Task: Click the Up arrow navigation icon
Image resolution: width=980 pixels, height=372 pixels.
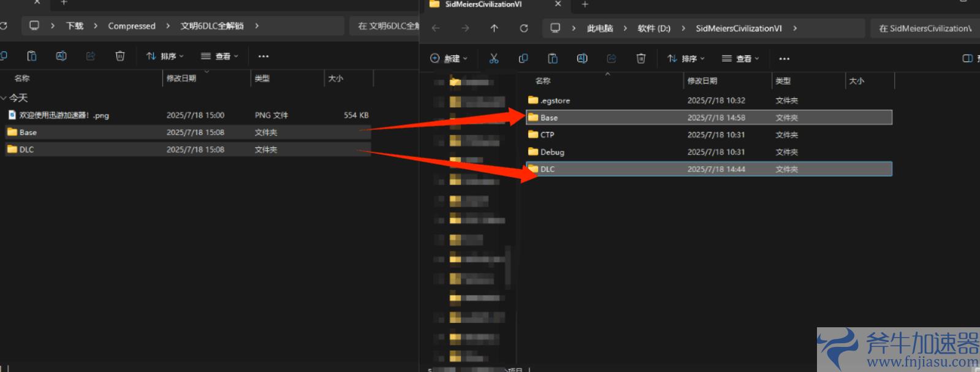Action: (494, 28)
